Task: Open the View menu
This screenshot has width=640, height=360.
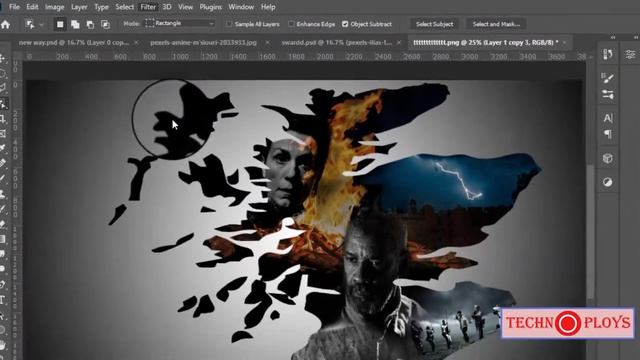Action: [185, 7]
